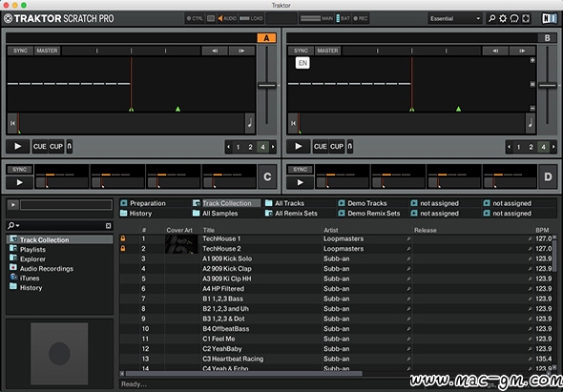Open the search options dropdown arrow in browser
563x392 pixels.
(x=17, y=226)
